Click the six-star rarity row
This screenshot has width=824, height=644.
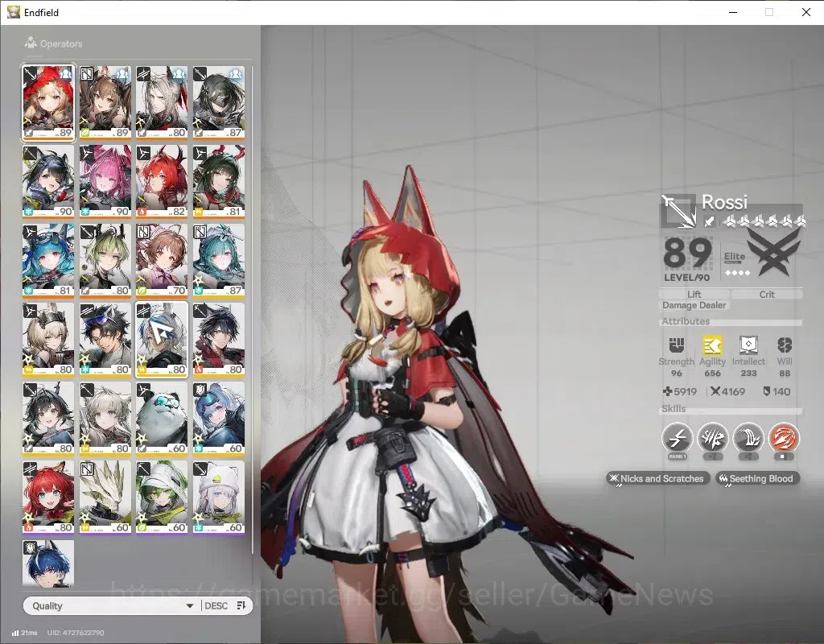click(764, 222)
